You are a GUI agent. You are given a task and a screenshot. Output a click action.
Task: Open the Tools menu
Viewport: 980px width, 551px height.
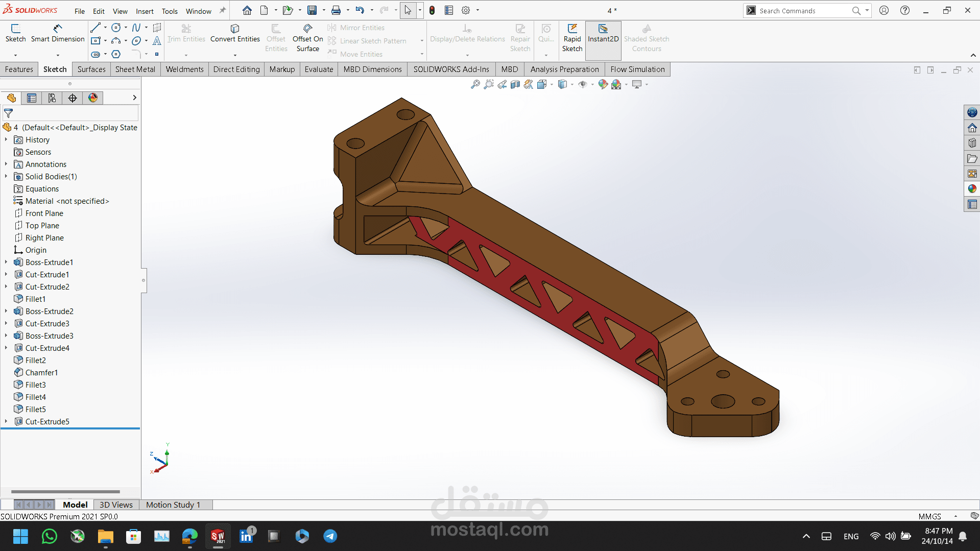click(x=170, y=11)
